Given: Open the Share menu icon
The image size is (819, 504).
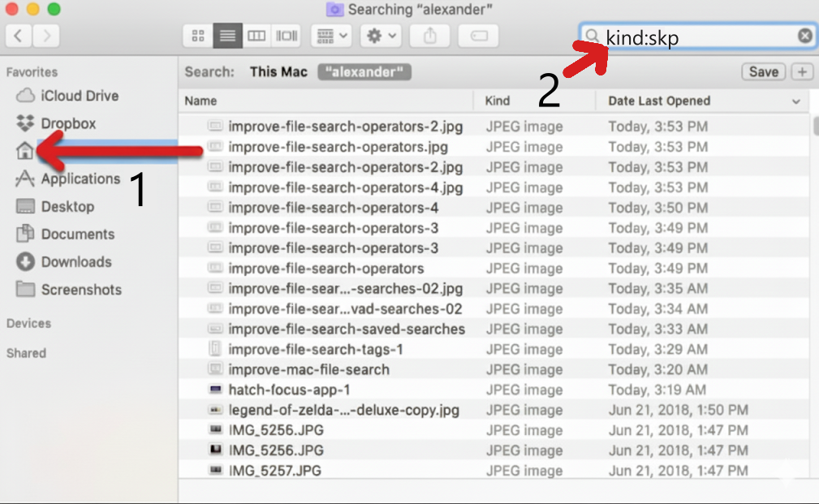Looking at the screenshot, I should [x=429, y=35].
